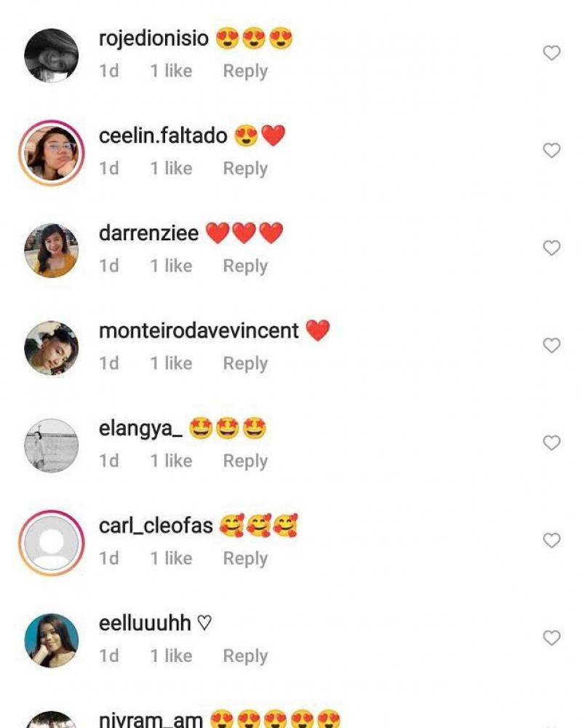Screen dimensions: 582x728
Task: Like the elangya_ comment
Action: click(552, 443)
